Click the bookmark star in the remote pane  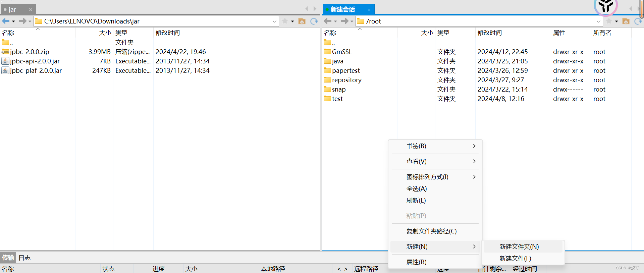tap(609, 21)
